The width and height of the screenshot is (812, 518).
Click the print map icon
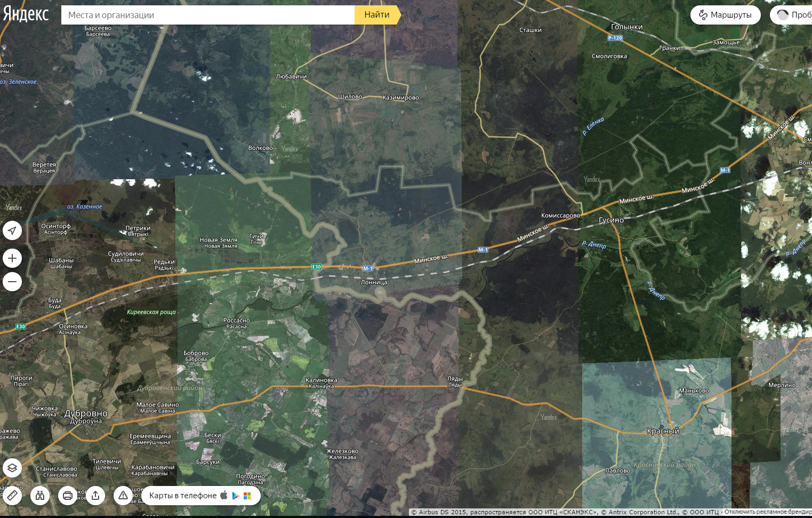pos(68,496)
